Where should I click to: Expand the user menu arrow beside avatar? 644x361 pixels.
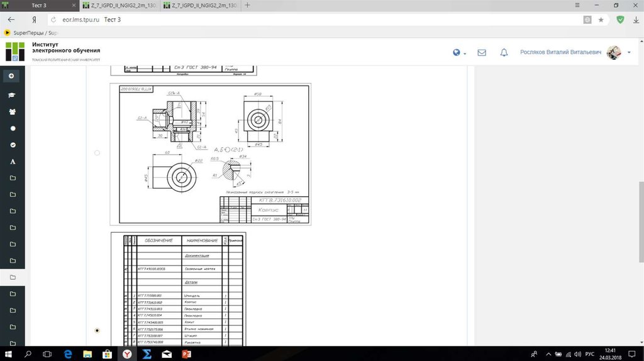629,53
